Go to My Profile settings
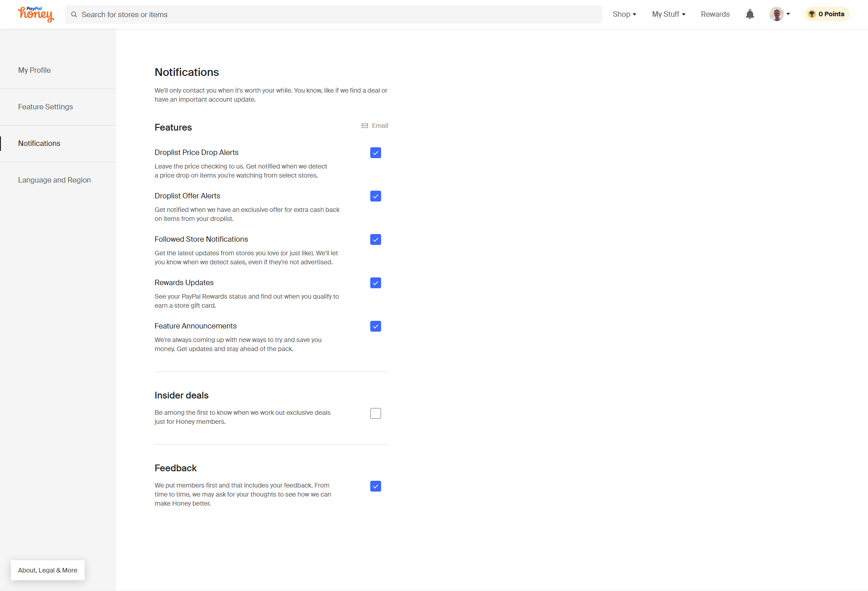The image size is (868, 591). [x=34, y=70]
